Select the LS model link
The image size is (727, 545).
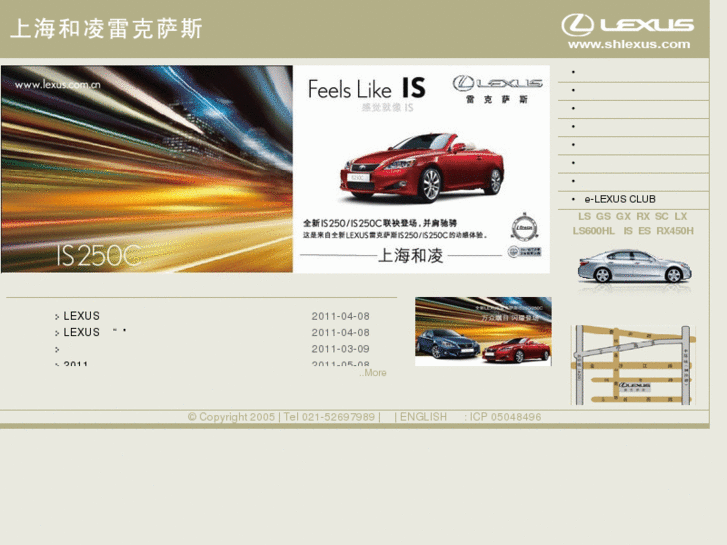pos(584,216)
